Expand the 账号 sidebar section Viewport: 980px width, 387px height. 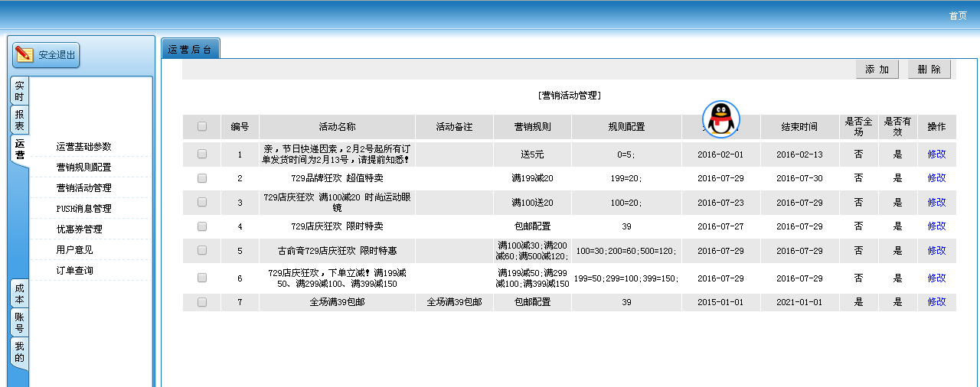pyautogui.click(x=20, y=322)
